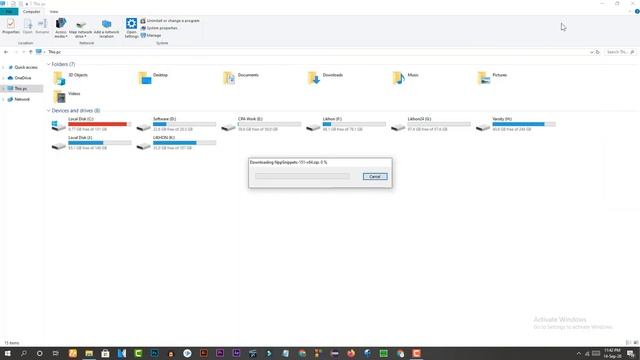Select the 3D Objects folder

click(x=71, y=78)
